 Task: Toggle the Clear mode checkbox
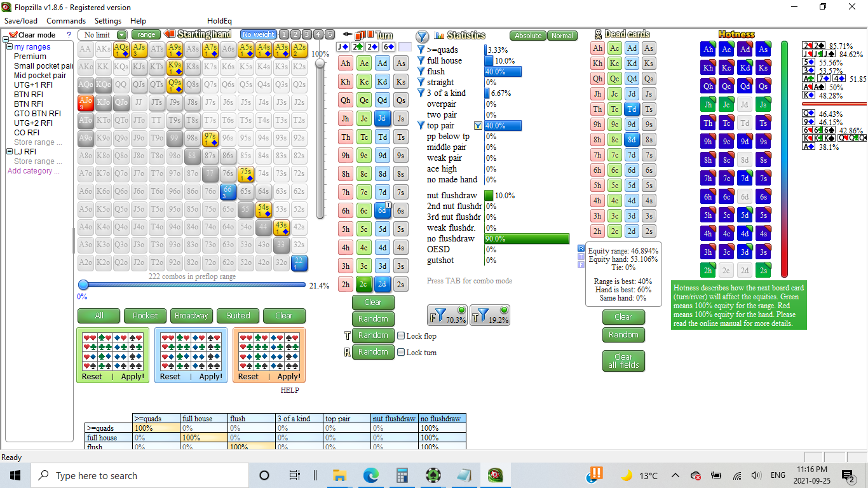pos(13,35)
